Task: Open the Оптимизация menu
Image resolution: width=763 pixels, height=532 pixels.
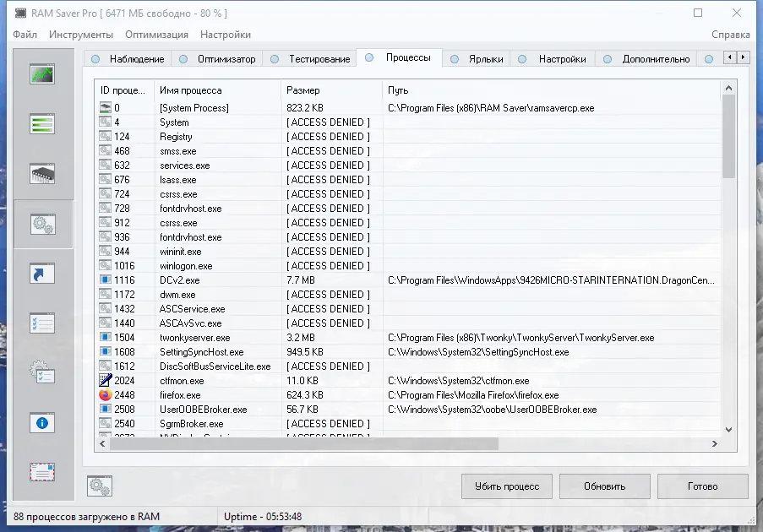Action: click(156, 35)
